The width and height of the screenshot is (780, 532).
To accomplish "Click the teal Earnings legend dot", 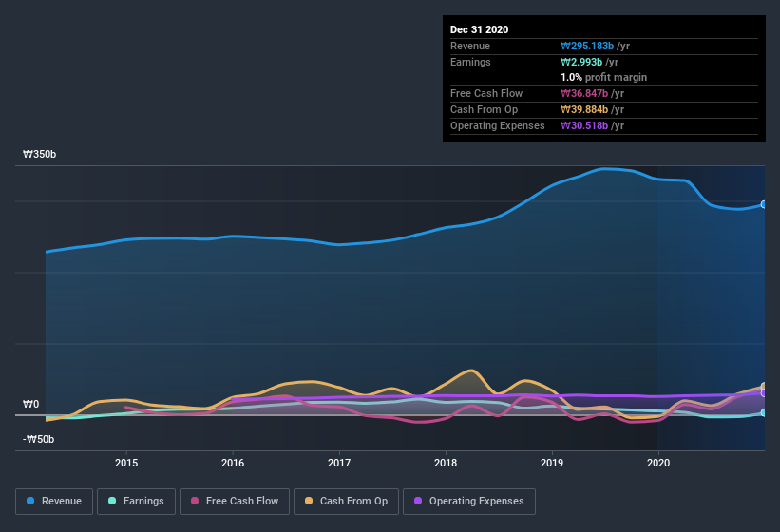I will point(113,501).
